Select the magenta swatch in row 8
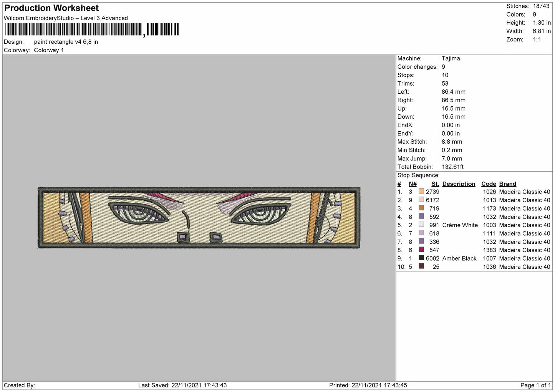 click(x=421, y=250)
